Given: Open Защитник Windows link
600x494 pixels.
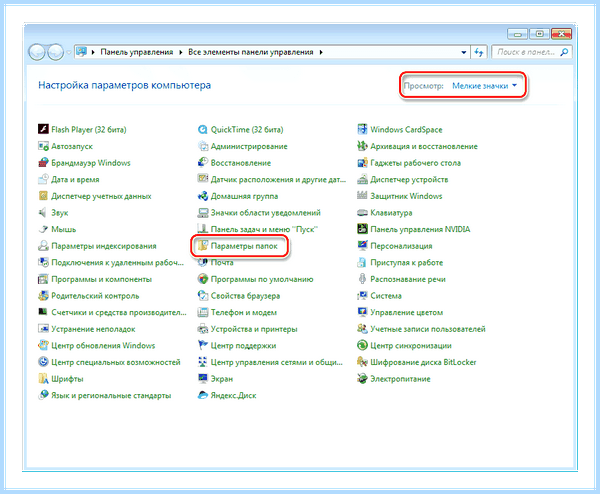Looking at the screenshot, I should [406, 196].
